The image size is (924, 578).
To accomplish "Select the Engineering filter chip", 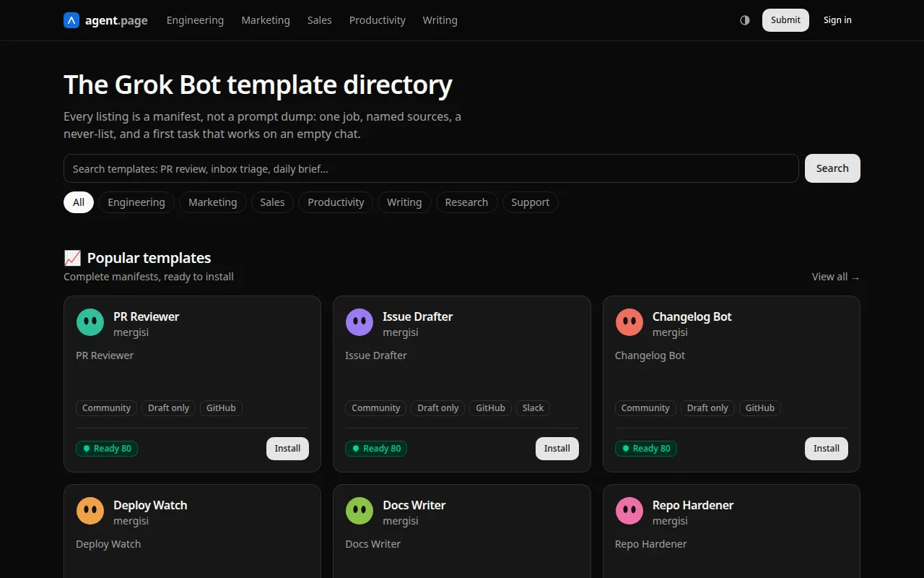I will [x=136, y=202].
